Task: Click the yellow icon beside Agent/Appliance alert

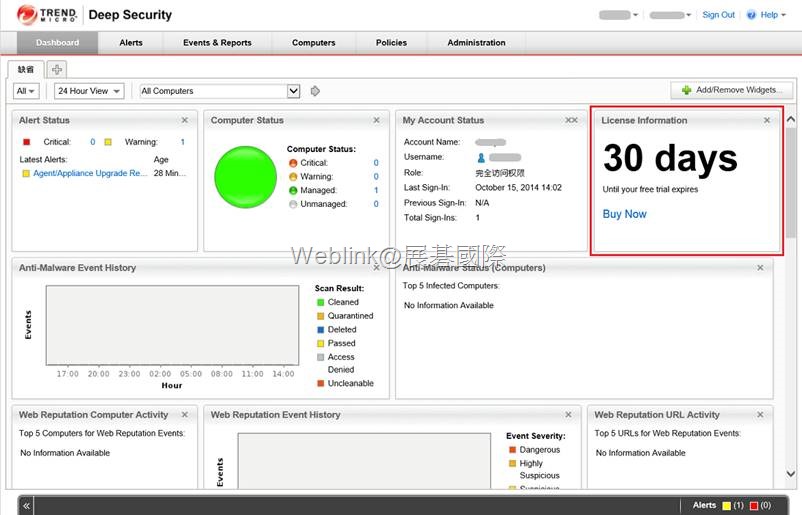Action: [26, 173]
